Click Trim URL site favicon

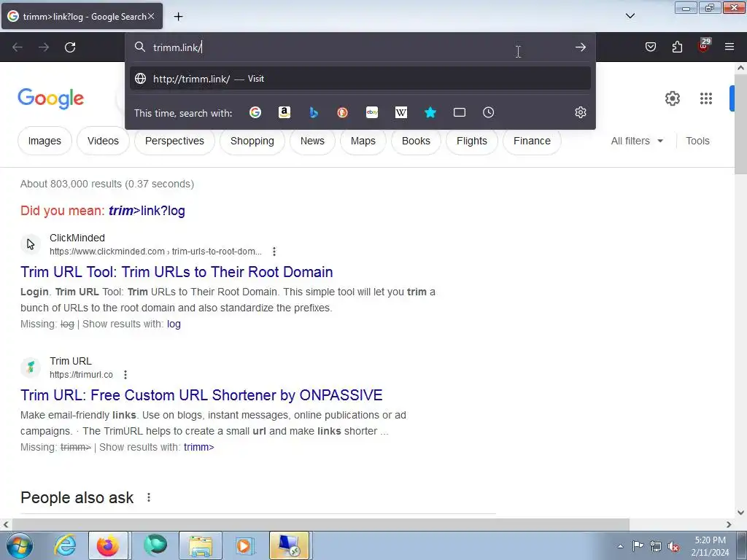[31, 367]
